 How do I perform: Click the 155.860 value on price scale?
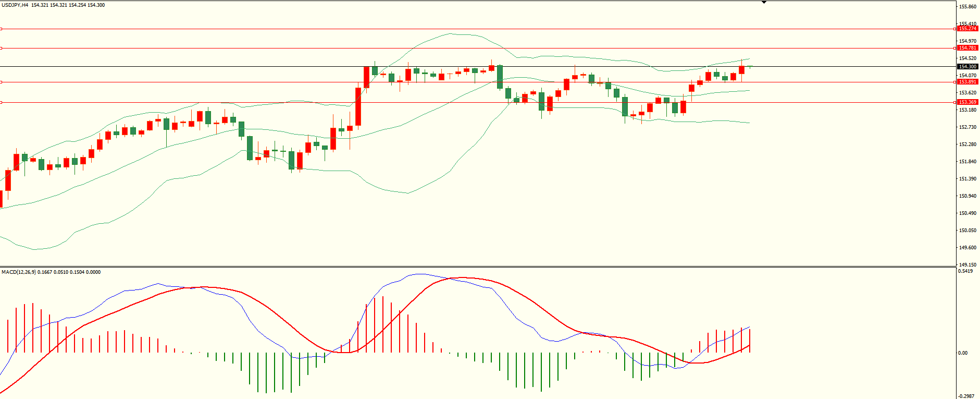[x=967, y=7]
